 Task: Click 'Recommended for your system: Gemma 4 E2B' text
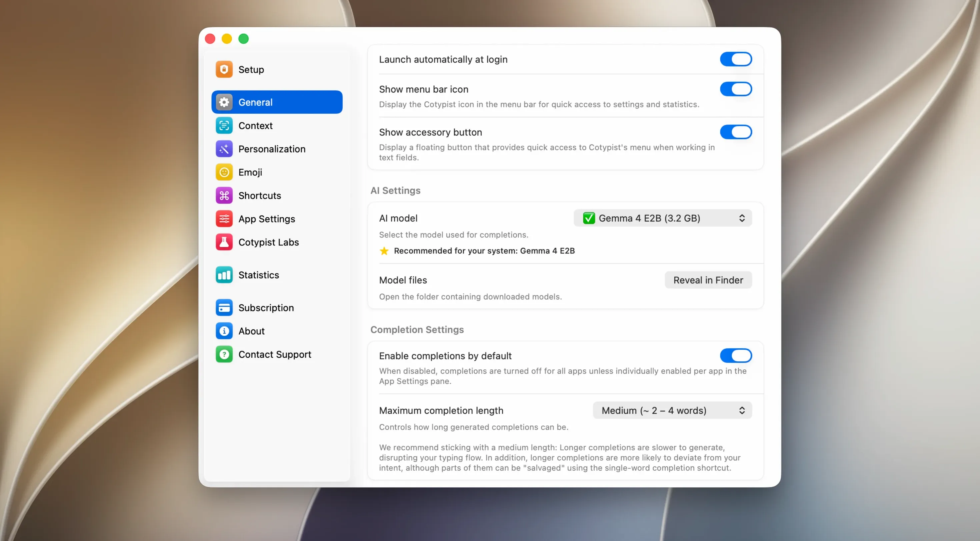pos(484,251)
